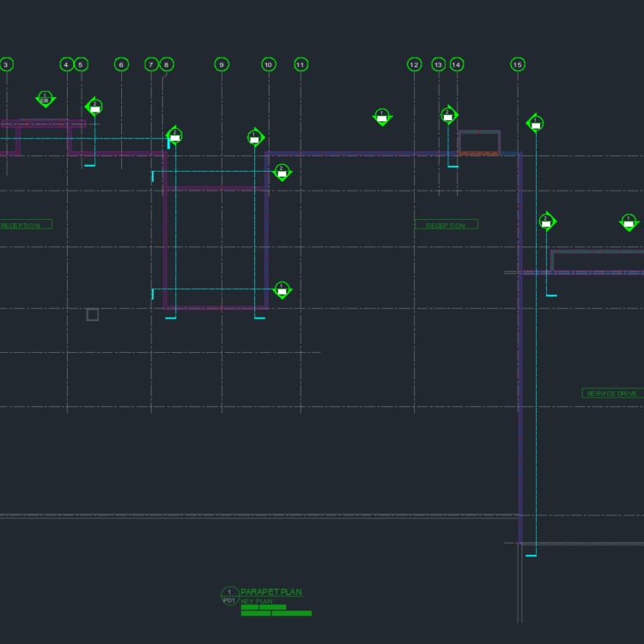Image resolution: width=644 pixels, height=644 pixels.
Task: Select section marker 1 between grids 9 and 10
Action: click(255, 138)
